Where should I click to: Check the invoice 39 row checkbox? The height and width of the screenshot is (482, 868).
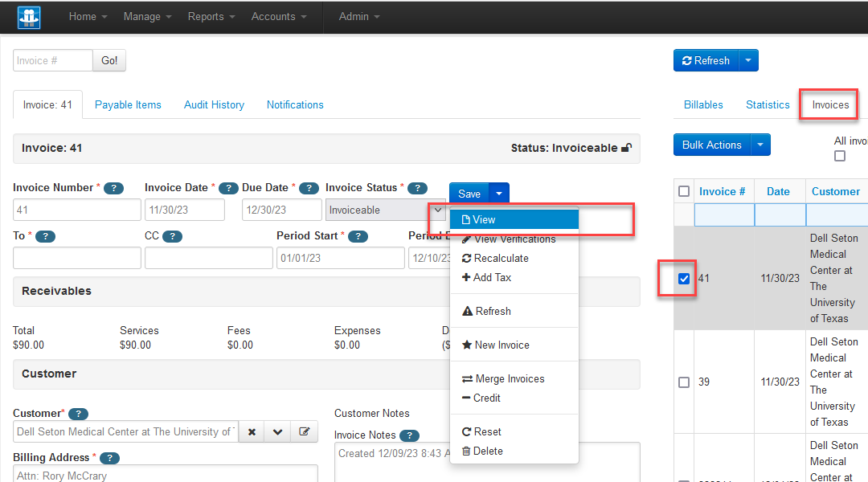[x=684, y=382]
